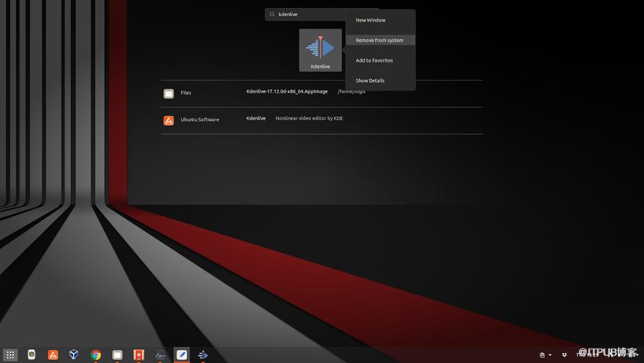Open the Files search provider icon
The height and width of the screenshot is (363, 644).
169,93
